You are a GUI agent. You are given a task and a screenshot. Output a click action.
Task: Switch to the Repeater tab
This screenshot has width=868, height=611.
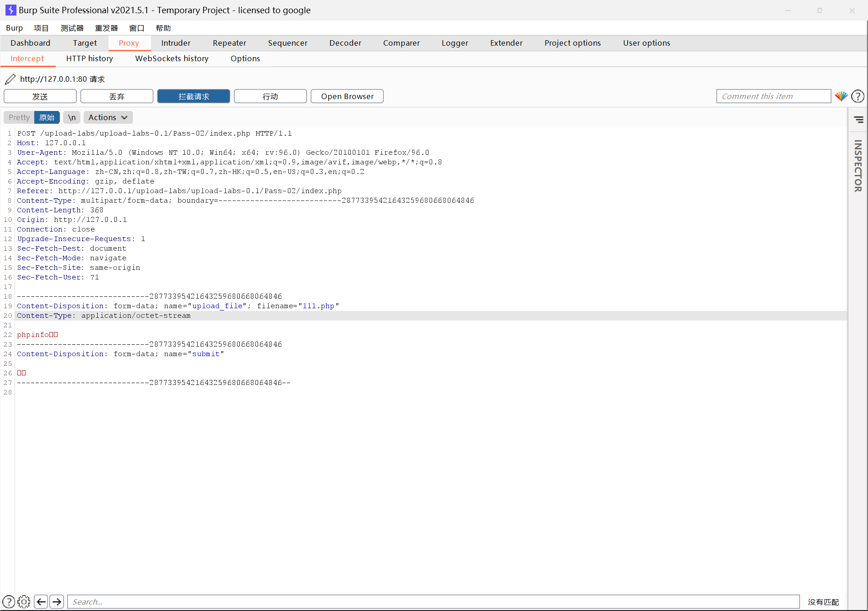229,43
